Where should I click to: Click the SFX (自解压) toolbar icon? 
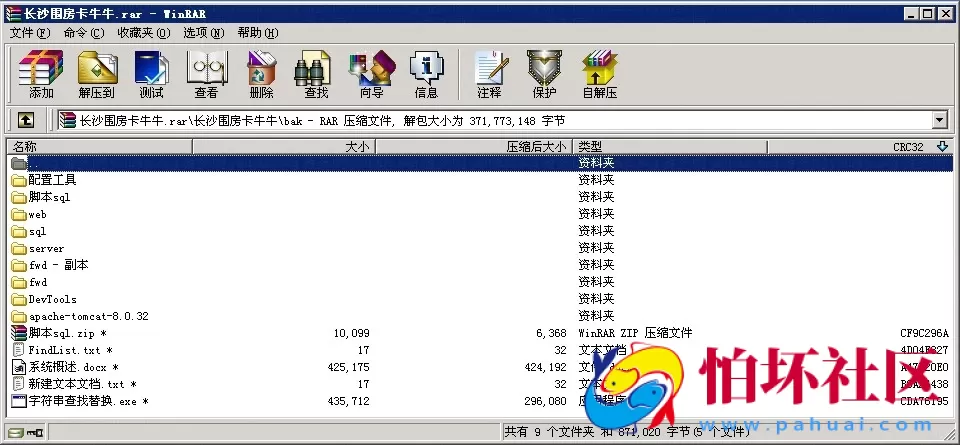click(x=599, y=75)
